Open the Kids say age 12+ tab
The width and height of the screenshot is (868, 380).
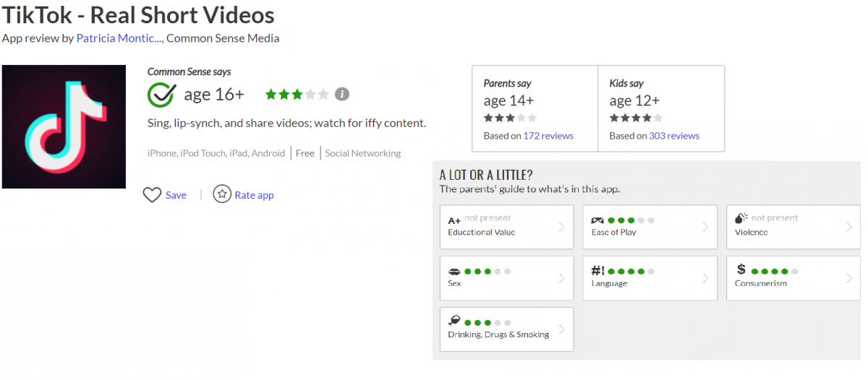[660, 108]
